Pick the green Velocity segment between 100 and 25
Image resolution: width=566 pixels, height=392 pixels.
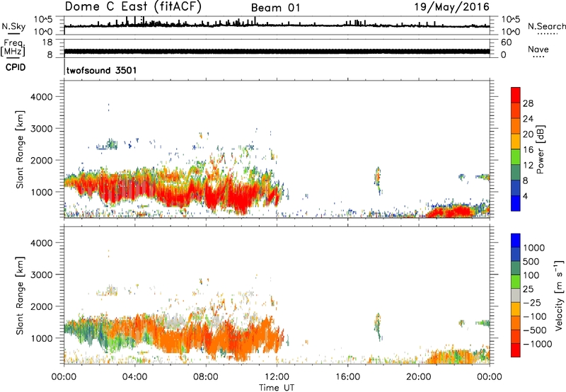coord(516,282)
